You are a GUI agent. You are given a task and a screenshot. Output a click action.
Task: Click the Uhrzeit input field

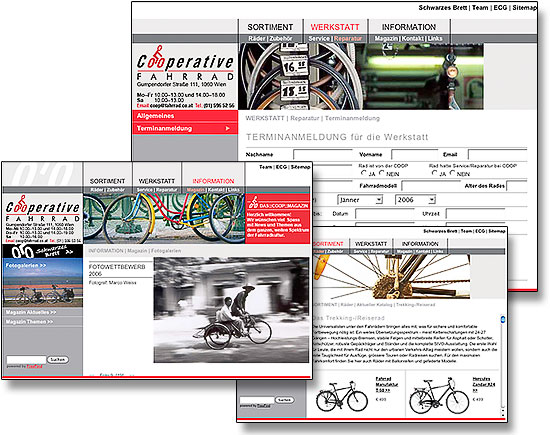475,214
